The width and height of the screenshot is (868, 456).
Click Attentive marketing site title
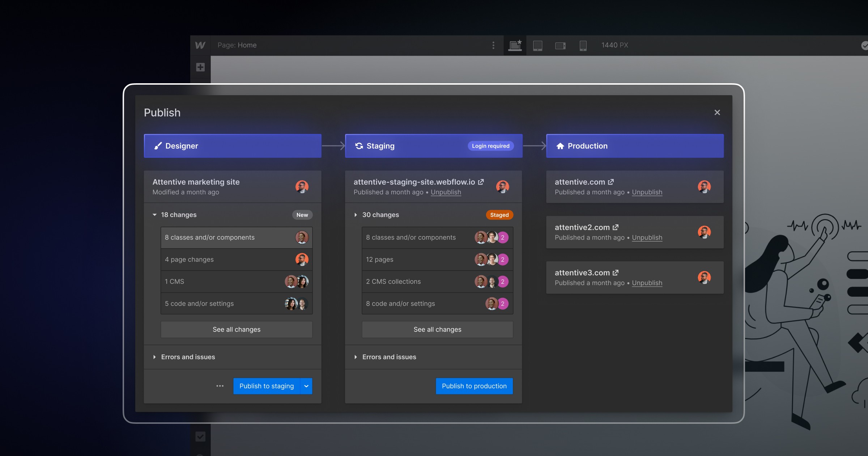point(196,182)
